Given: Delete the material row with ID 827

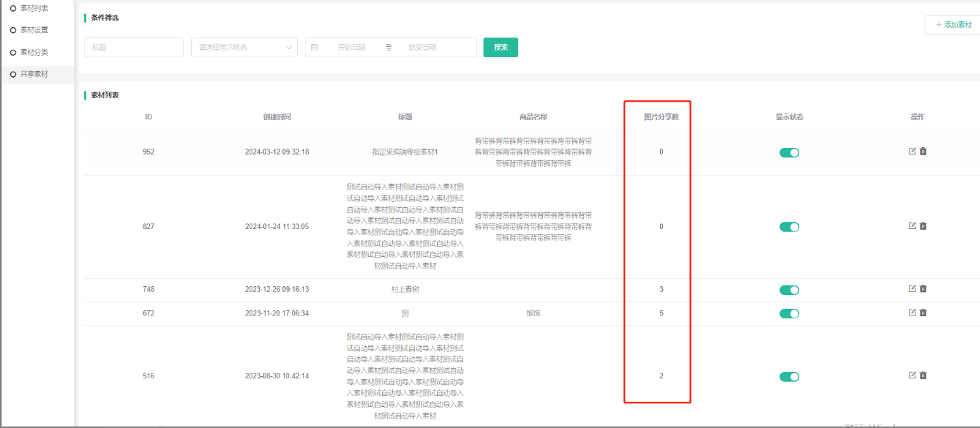Looking at the screenshot, I should tap(923, 226).
